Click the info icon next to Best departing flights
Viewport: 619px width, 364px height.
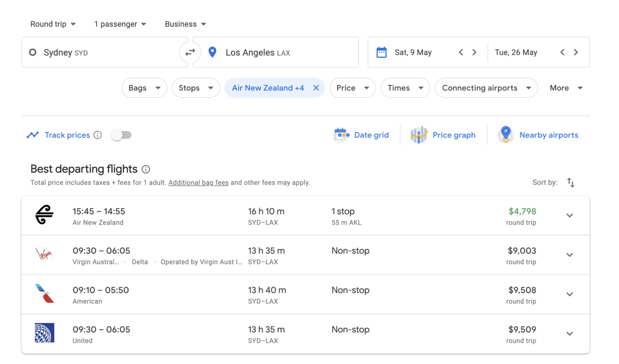pyautogui.click(x=146, y=169)
